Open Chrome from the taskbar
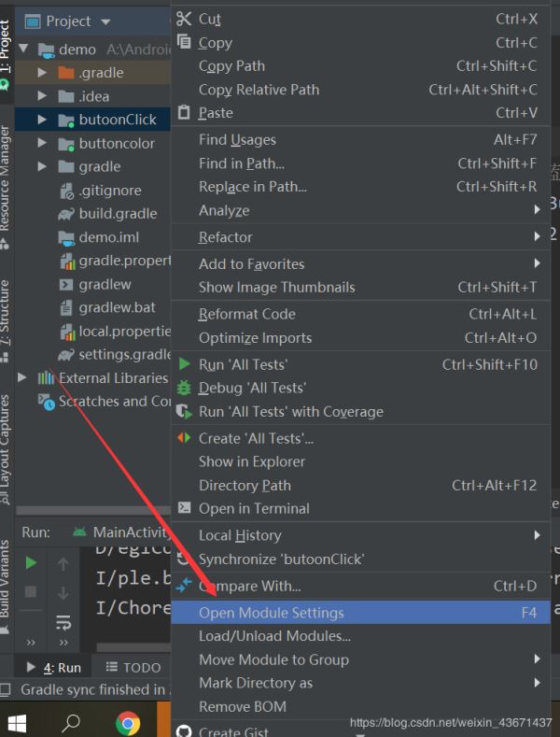This screenshot has height=737, width=560. (x=128, y=723)
